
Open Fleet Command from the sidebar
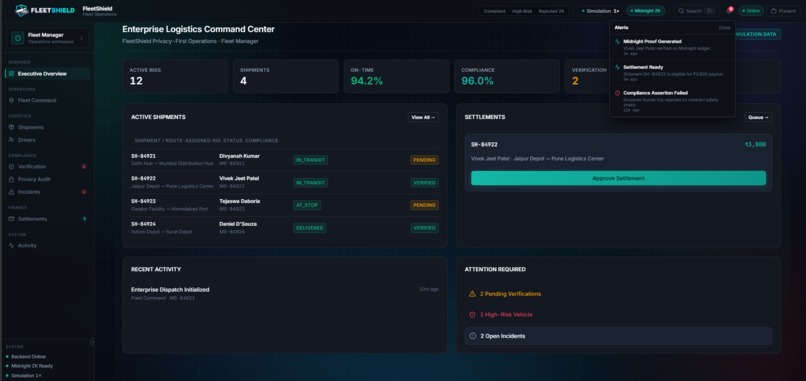pyautogui.click(x=48, y=100)
